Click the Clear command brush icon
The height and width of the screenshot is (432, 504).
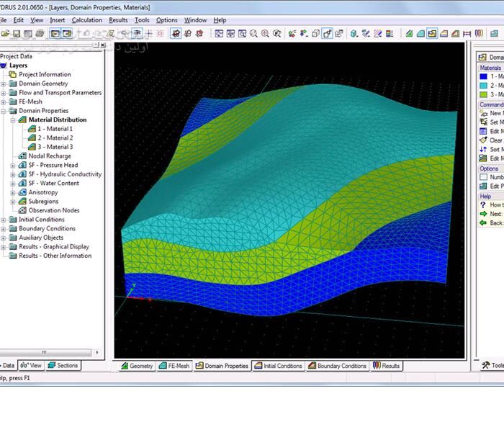point(483,140)
